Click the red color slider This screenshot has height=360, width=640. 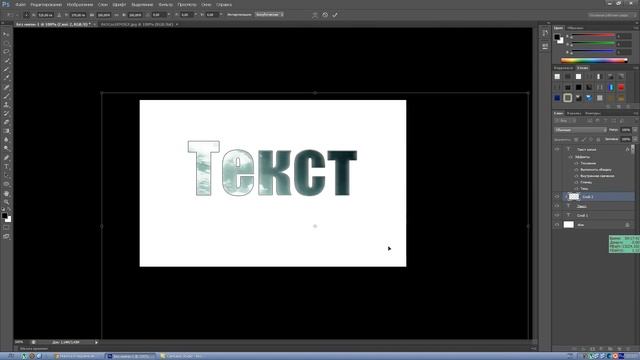point(593,36)
